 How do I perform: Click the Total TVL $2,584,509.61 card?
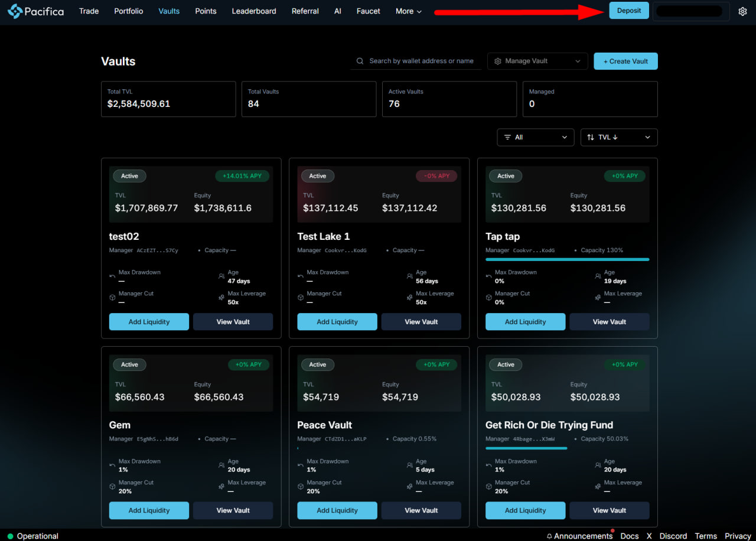tap(168, 99)
